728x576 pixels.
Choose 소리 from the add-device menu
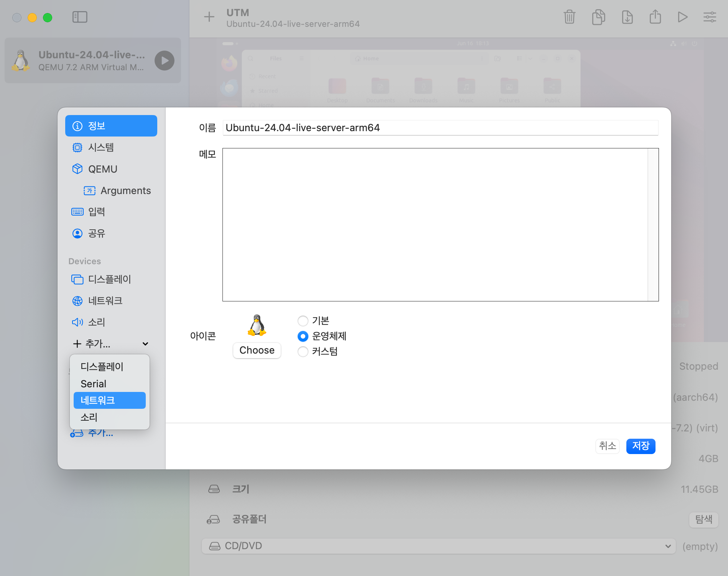pos(110,417)
